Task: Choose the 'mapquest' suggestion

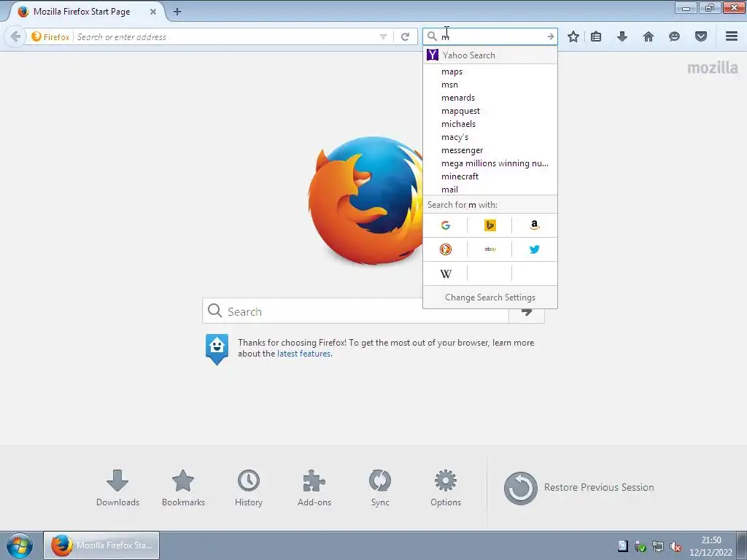Action: (489, 111)
